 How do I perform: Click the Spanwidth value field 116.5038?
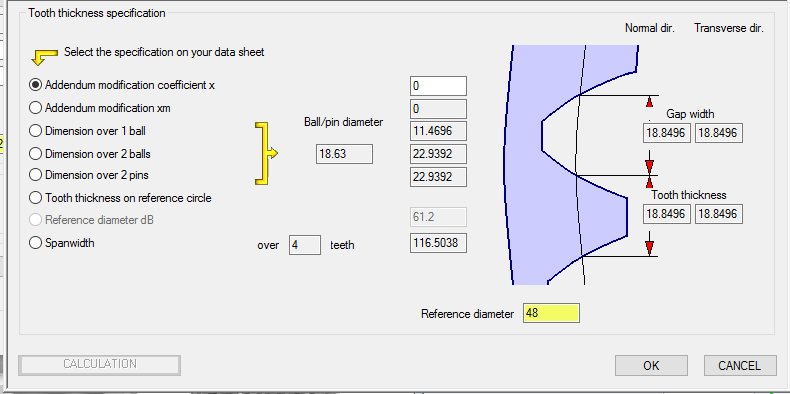pos(438,243)
